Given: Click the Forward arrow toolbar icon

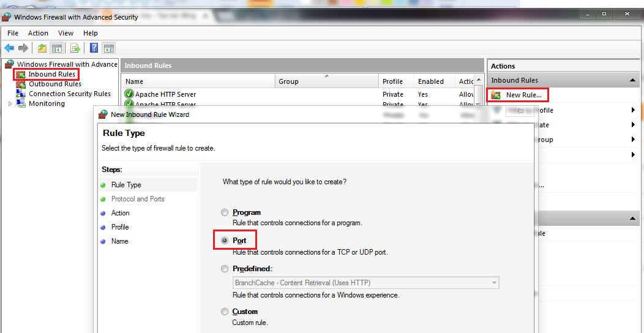Looking at the screenshot, I should pyautogui.click(x=23, y=48).
